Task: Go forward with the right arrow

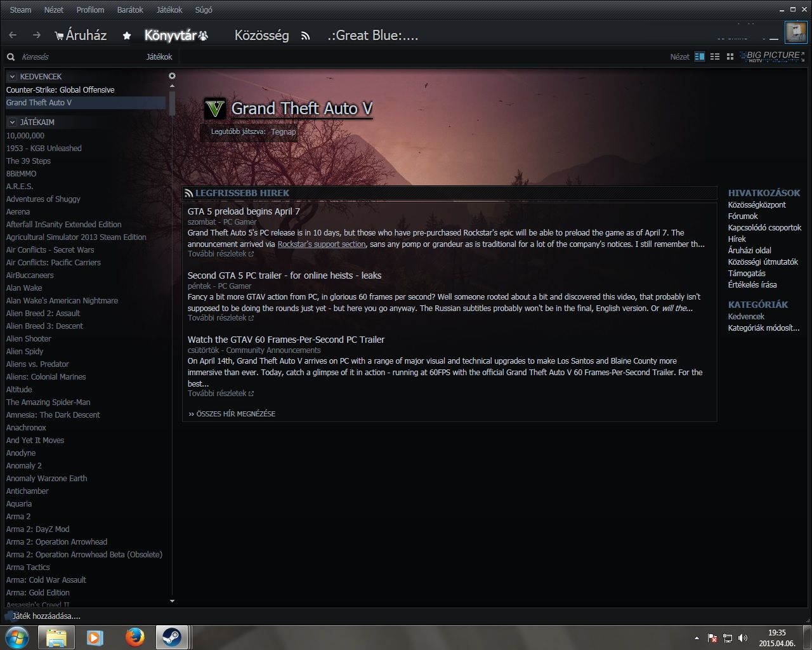Action: click(36, 36)
